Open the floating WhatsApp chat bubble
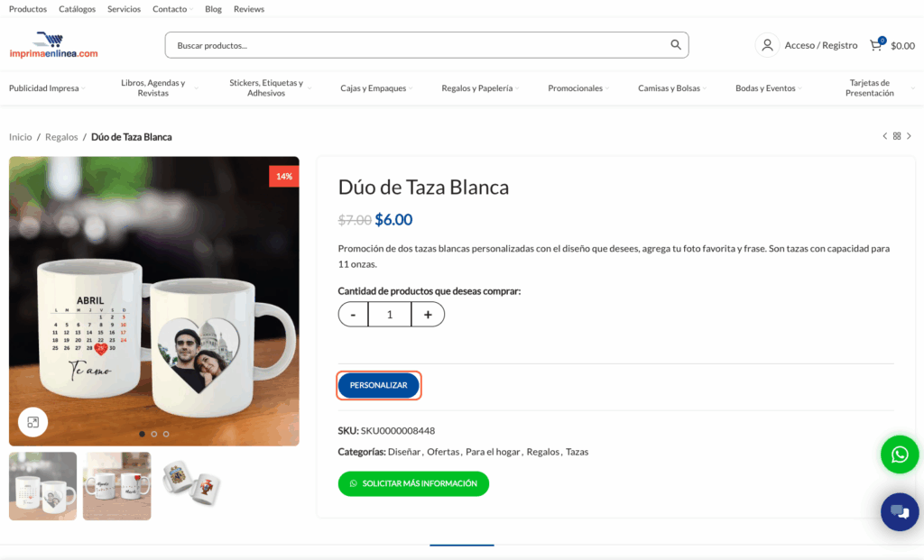924x560 pixels. pyautogui.click(x=900, y=454)
